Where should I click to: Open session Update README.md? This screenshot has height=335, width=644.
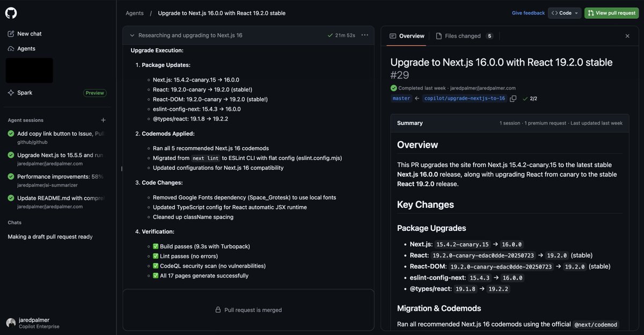pos(56,202)
